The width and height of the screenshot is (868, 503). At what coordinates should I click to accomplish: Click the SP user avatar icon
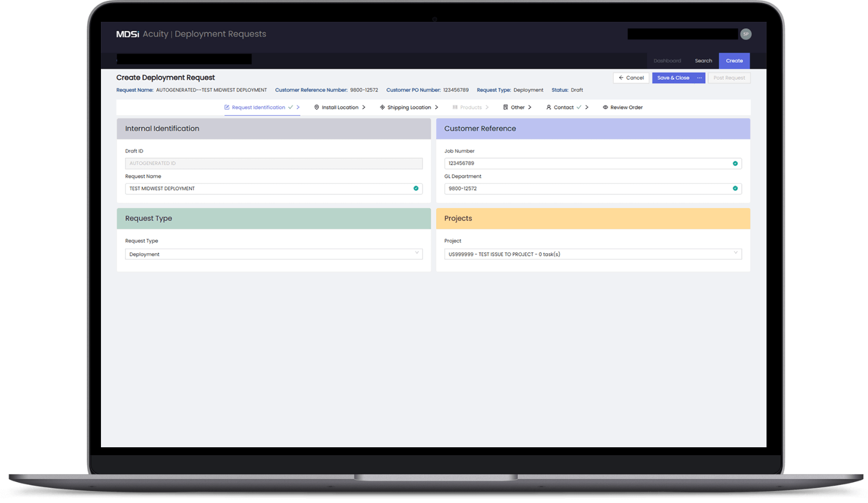point(746,34)
